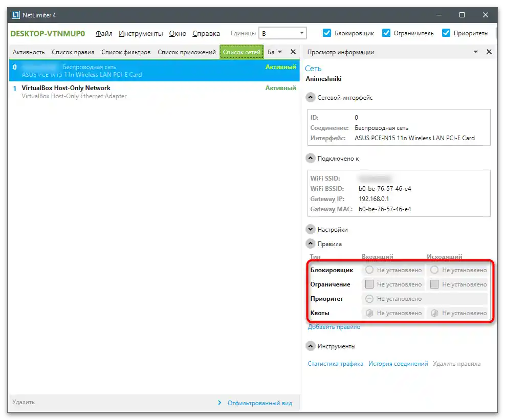The width and height of the screenshot is (505, 420).
Task: Collapse the Сетевой интерфейс section
Action: (310, 97)
